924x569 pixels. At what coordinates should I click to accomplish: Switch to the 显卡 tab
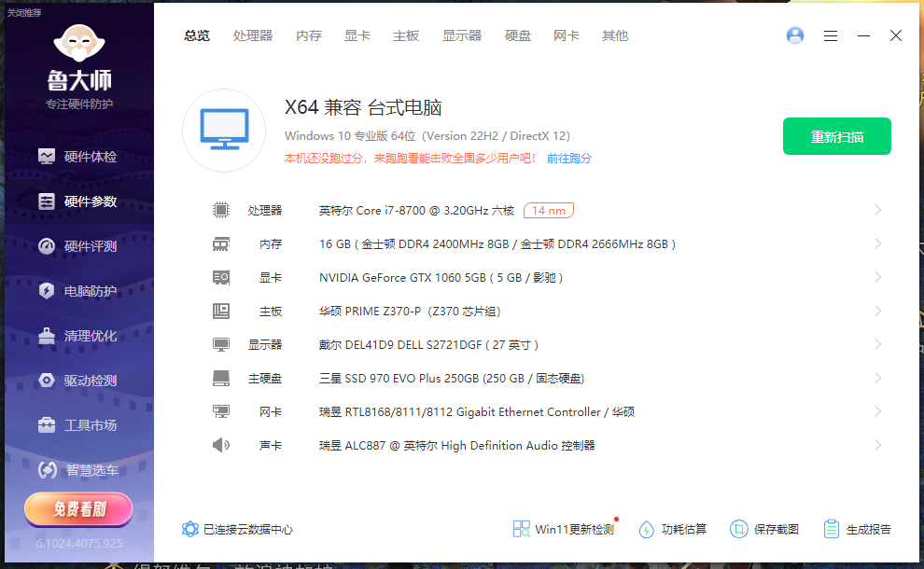(x=357, y=35)
